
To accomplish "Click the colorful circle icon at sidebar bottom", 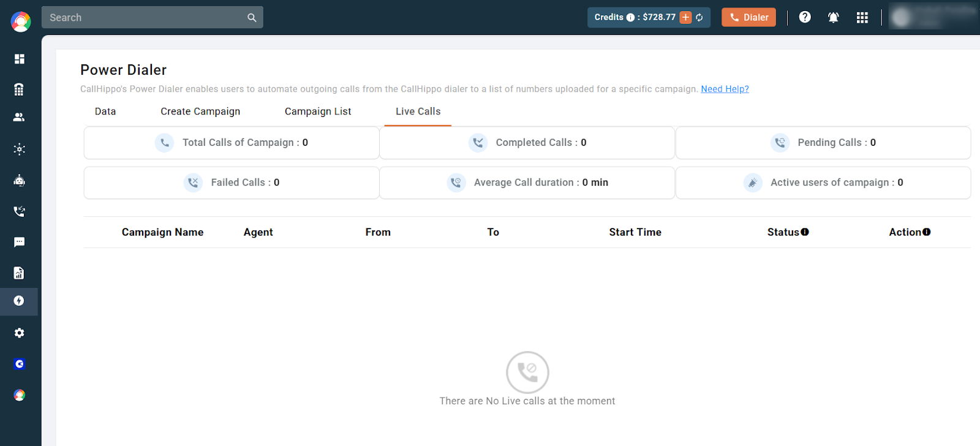I will 20,395.
